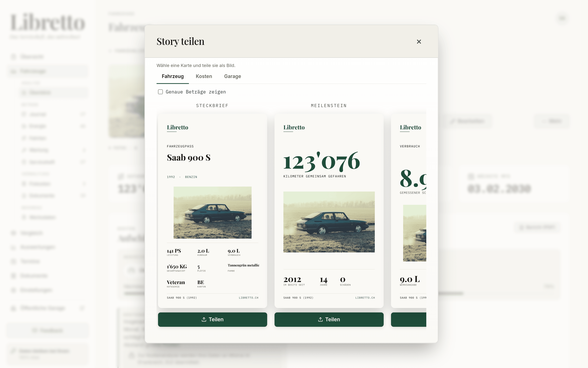
Task: Click the STECKBRIEF card heading
Action: click(x=212, y=106)
